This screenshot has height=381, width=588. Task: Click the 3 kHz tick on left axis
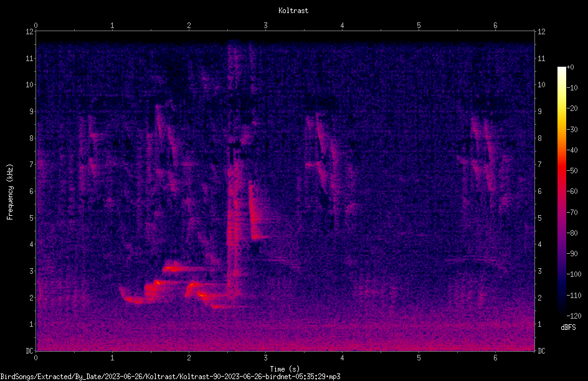pos(31,271)
